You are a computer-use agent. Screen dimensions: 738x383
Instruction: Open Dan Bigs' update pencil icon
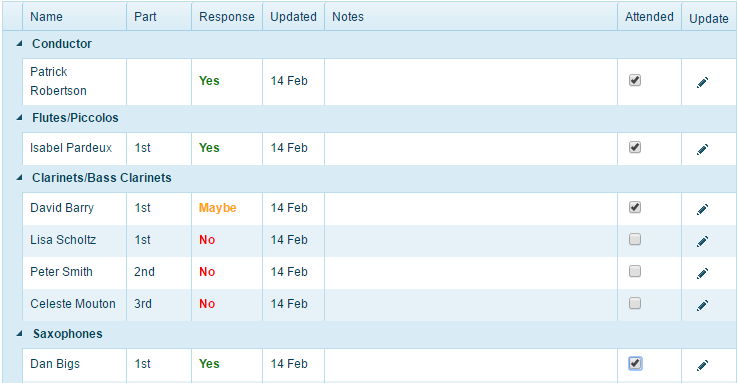[702, 365]
